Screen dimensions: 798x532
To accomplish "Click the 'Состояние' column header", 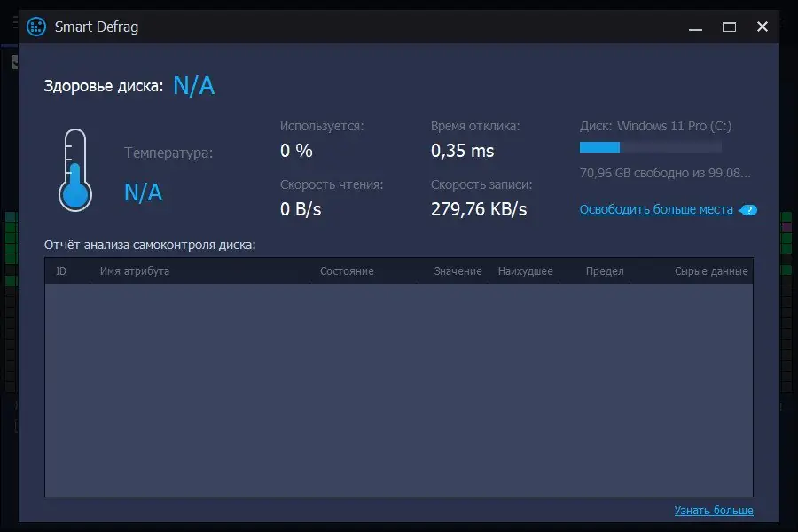I will pyautogui.click(x=347, y=270).
